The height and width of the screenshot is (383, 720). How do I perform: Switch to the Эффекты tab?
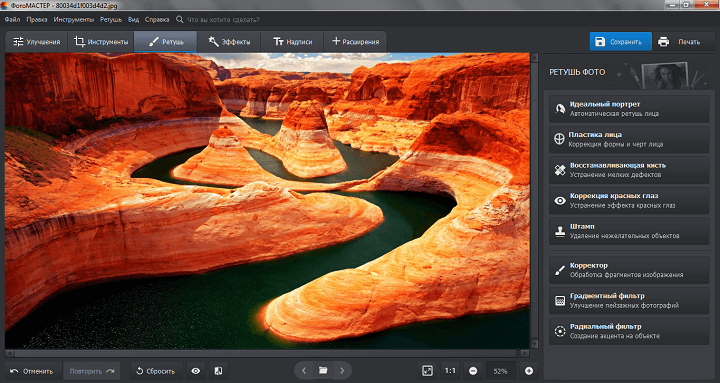pyautogui.click(x=229, y=42)
